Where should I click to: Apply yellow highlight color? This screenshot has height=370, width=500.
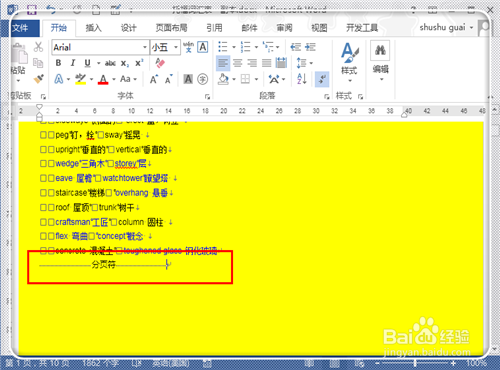tap(81, 79)
